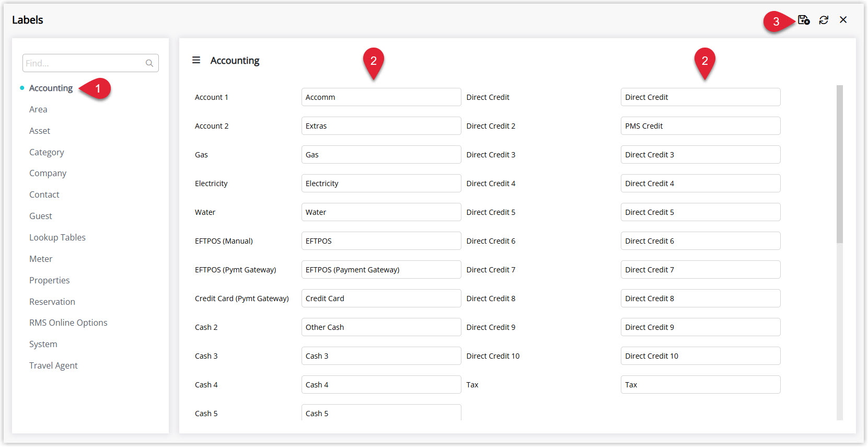This screenshot has width=868, height=447.
Task: Click the Cash 5 input field
Action: [x=381, y=412]
